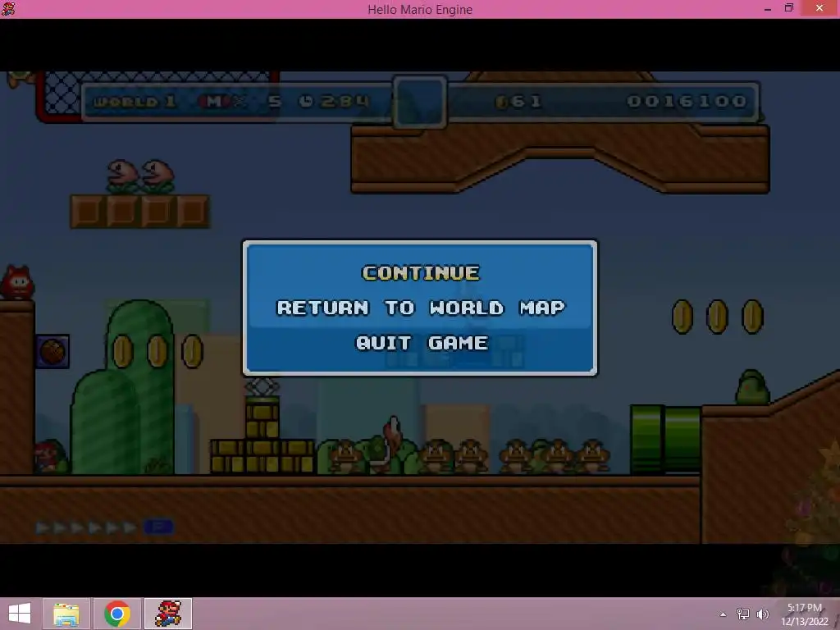This screenshot has height=630, width=840.
Task: Click the taskbar clock showing 5:17 PM
Action: [804, 614]
